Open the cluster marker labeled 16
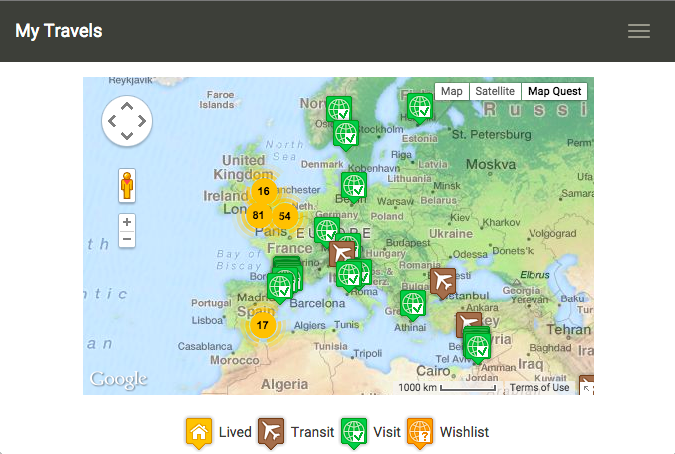This screenshot has width=675, height=454. click(263, 191)
